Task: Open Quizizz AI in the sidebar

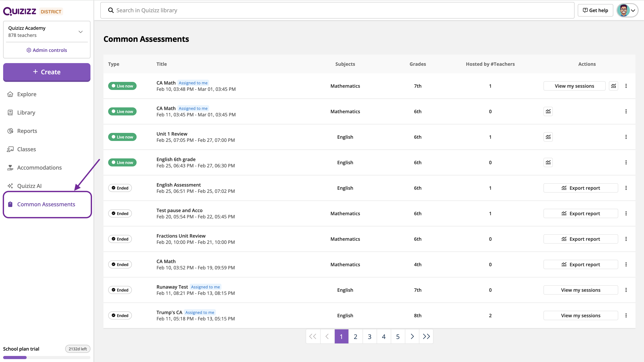Action: 29,186
